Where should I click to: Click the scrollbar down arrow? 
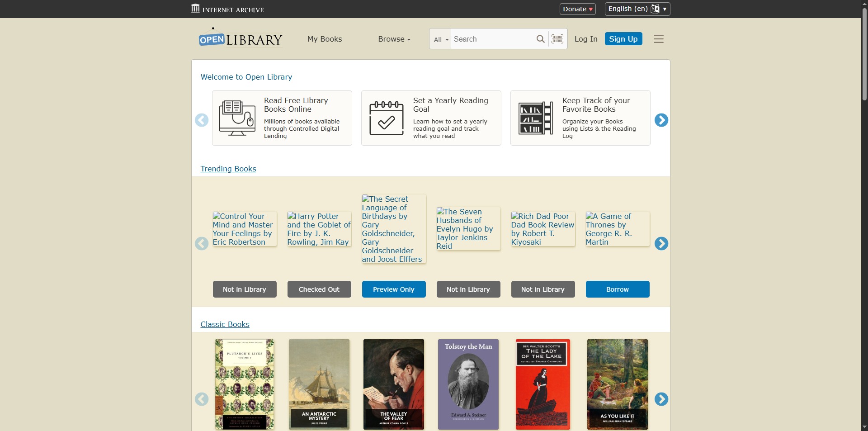pyautogui.click(x=864, y=427)
